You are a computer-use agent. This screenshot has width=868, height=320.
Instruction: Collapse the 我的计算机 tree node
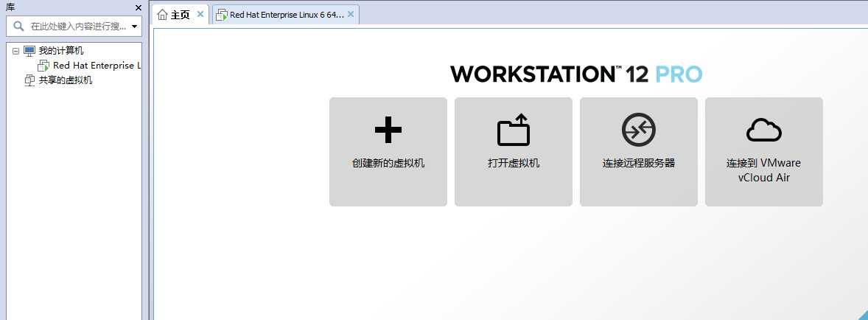(15, 51)
